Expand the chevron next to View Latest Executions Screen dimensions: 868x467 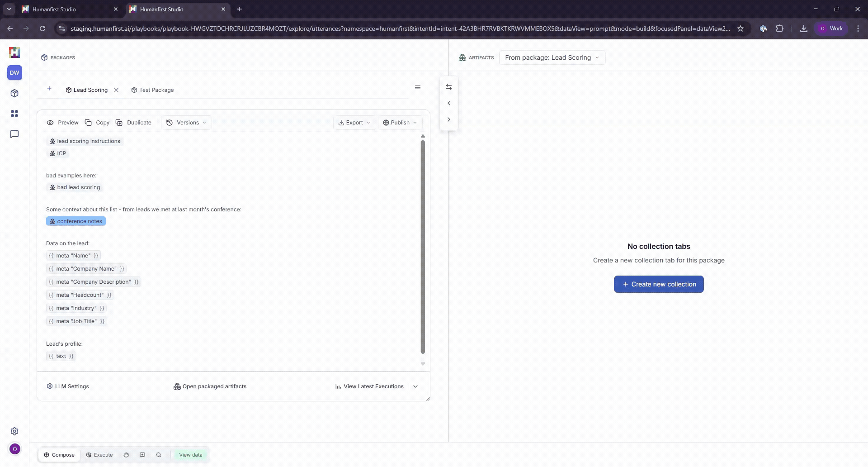tap(415, 386)
